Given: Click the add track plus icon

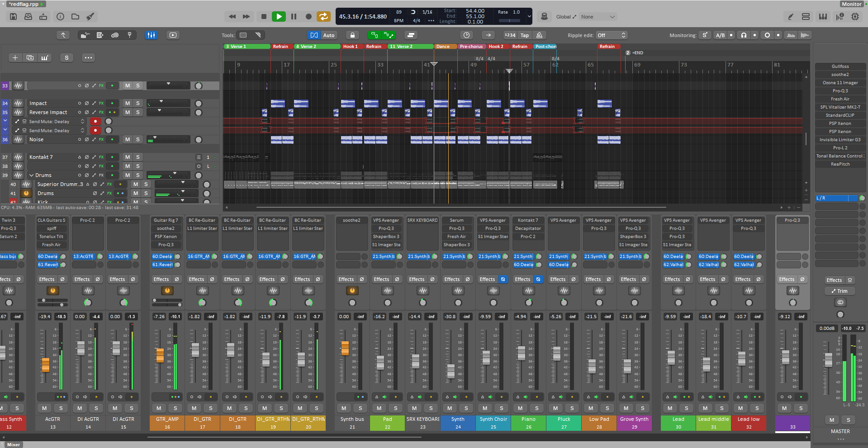Looking at the screenshot, I should pos(15,57).
